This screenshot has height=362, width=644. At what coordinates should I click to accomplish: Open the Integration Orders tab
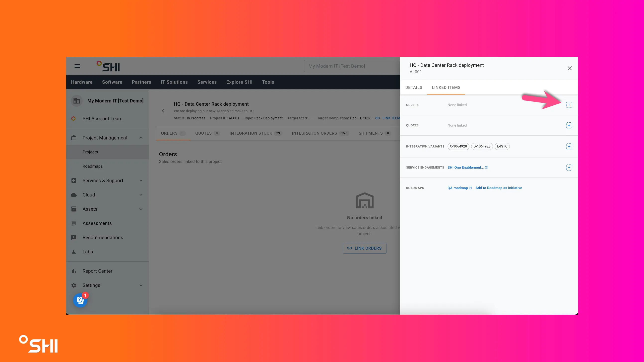click(320, 133)
